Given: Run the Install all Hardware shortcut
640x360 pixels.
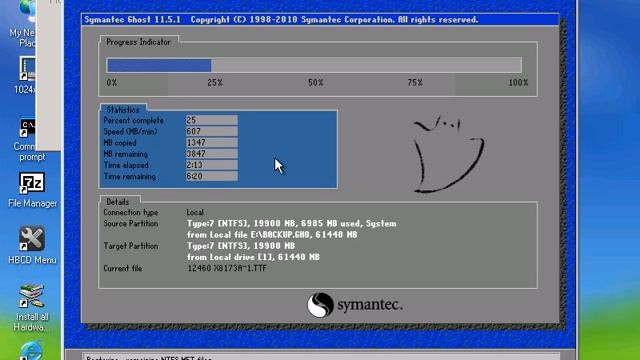Looking at the screenshot, I should 32,297.
